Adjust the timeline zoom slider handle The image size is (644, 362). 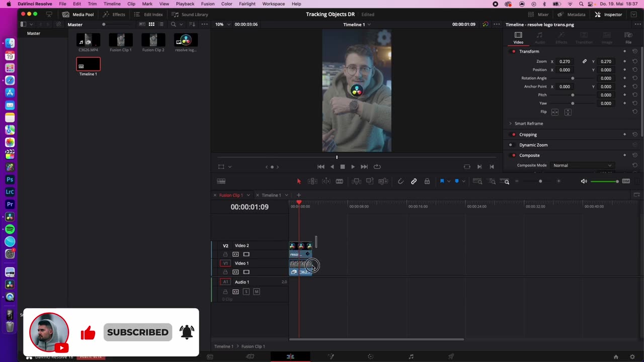click(540, 182)
